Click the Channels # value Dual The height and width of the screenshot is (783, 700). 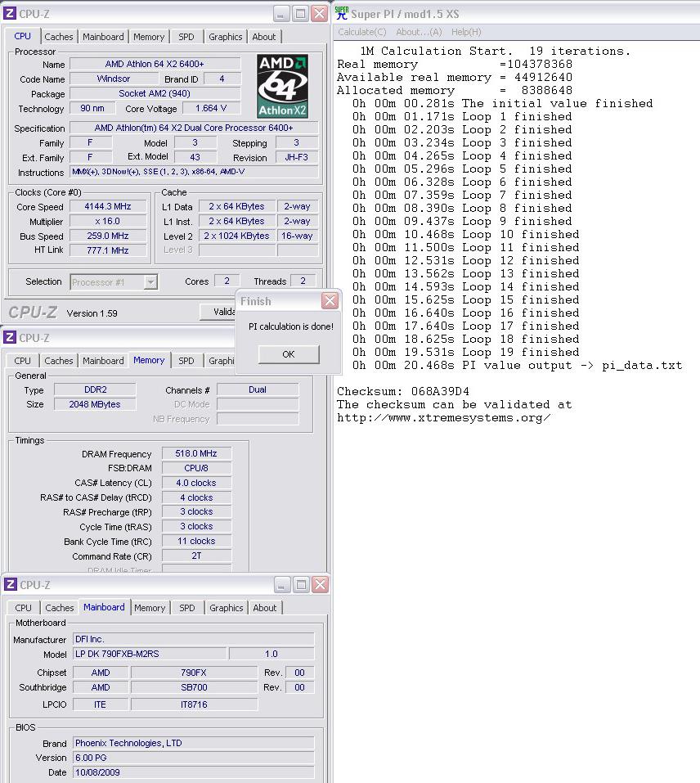pyautogui.click(x=258, y=389)
